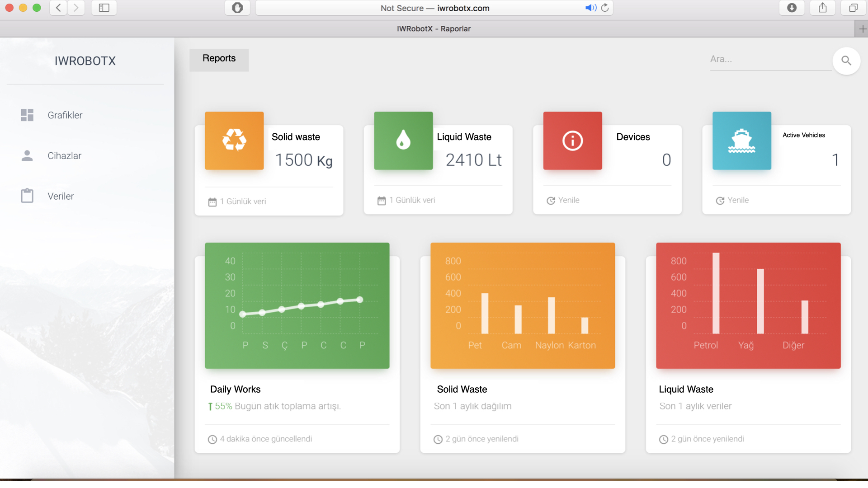This screenshot has width=868, height=488.
Task: Click the Yağ bar in Liquid Waste chart
Action: (x=760, y=301)
